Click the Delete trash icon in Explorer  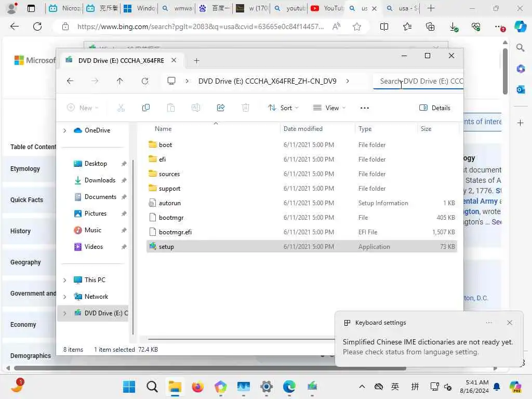[245, 108]
